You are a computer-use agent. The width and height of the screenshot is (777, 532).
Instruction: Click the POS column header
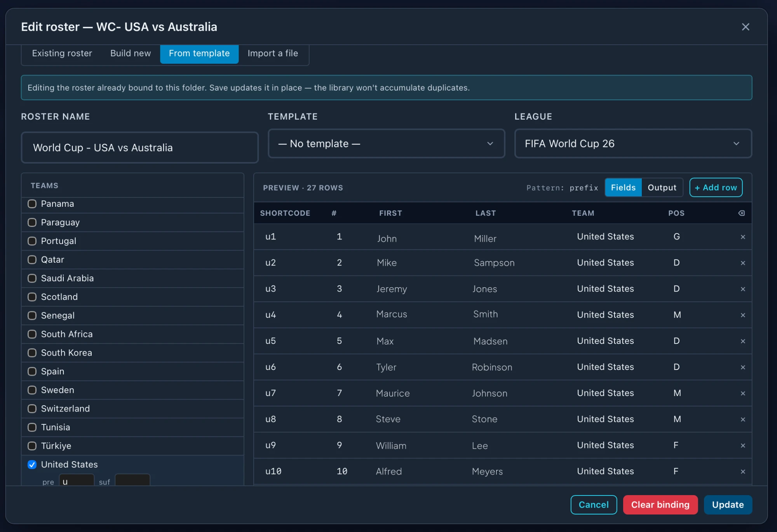(676, 213)
